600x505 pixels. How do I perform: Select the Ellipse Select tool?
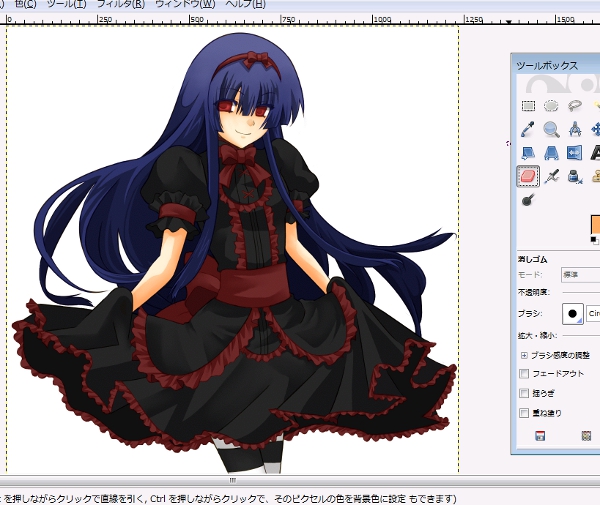tap(551, 105)
